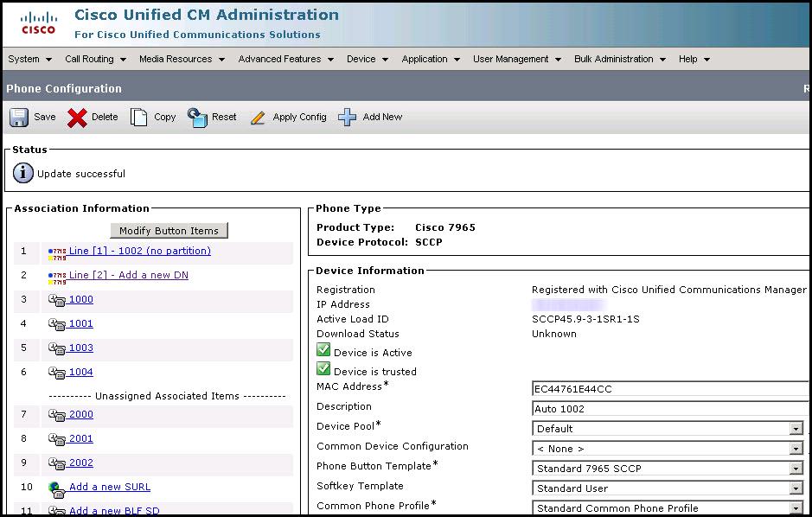Click the speed dial icon beside 2002
The width and height of the screenshot is (812, 517).
click(56, 463)
